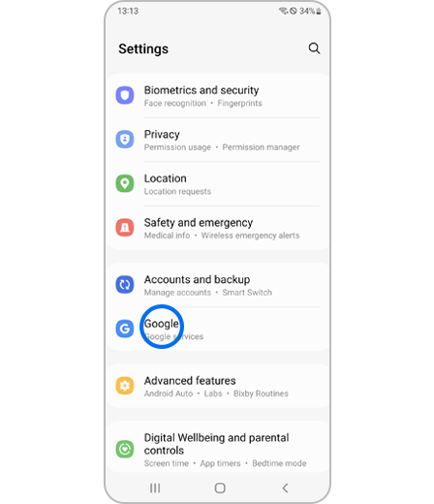Tap the green Digital Wellbeing icon
Viewport: 434px width, 504px height.
click(x=125, y=449)
